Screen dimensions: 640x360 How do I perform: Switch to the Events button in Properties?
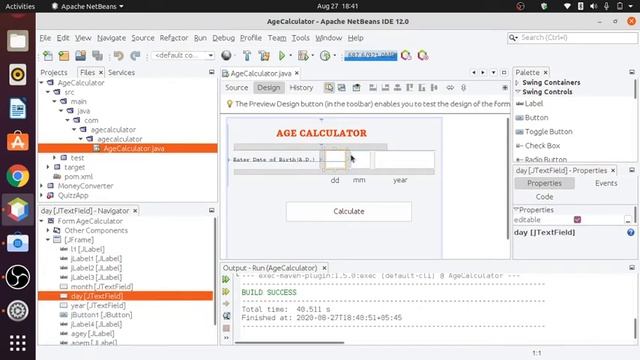(606, 183)
